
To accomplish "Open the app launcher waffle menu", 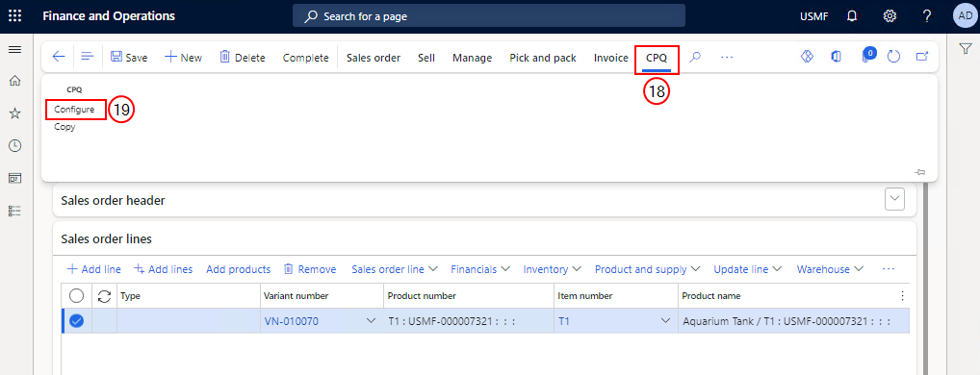I will 15,16.
